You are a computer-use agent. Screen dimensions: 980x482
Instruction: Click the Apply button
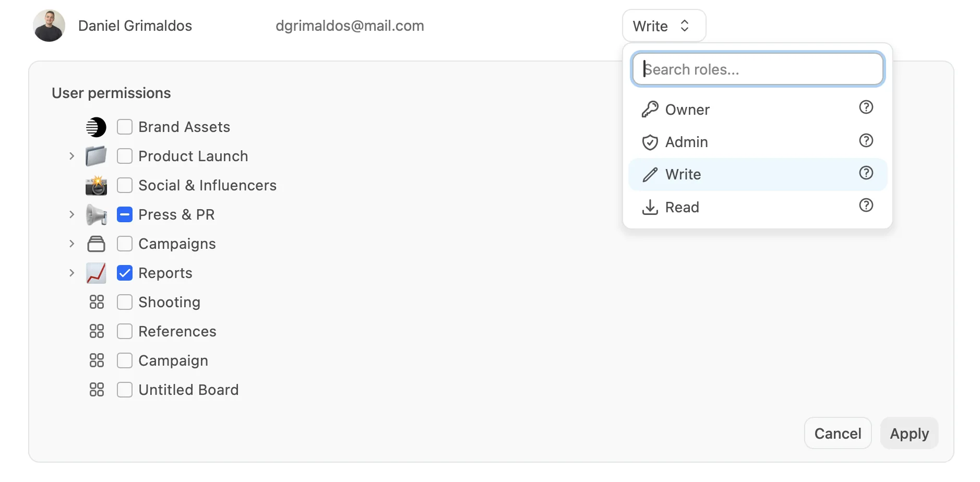pyautogui.click(x=909, y=433)
